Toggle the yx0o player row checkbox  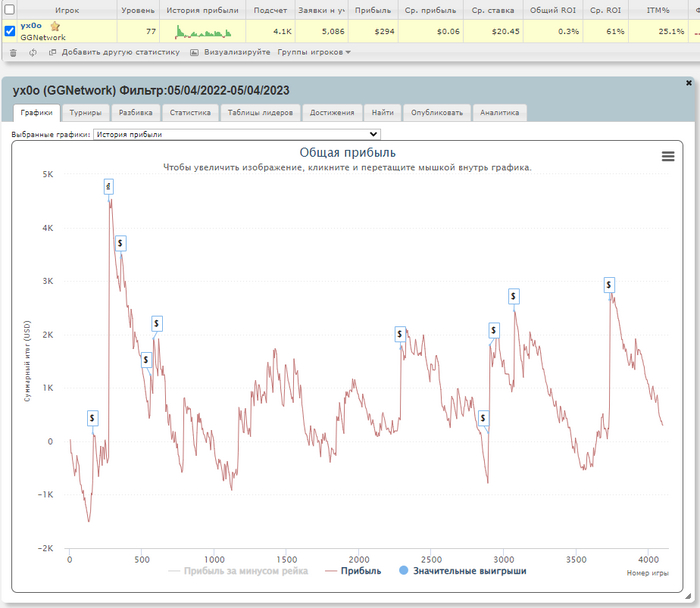tap(10, 31)
